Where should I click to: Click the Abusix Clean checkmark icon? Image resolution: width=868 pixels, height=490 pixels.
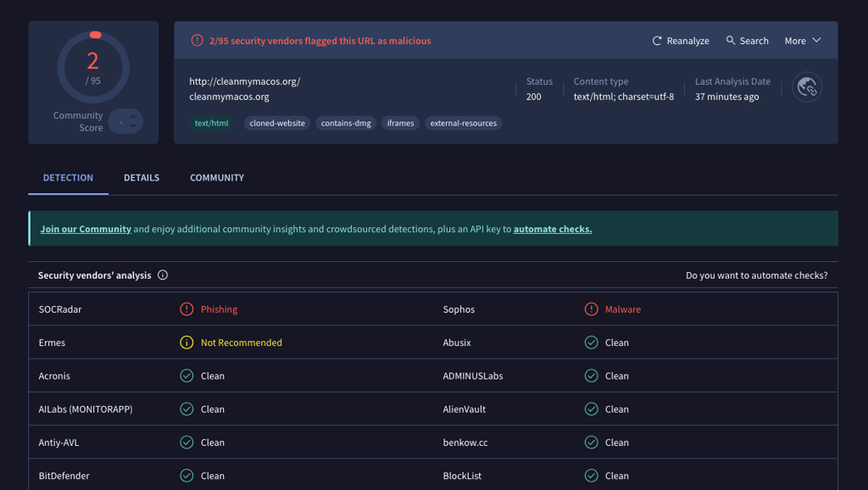tap(591, 342)
